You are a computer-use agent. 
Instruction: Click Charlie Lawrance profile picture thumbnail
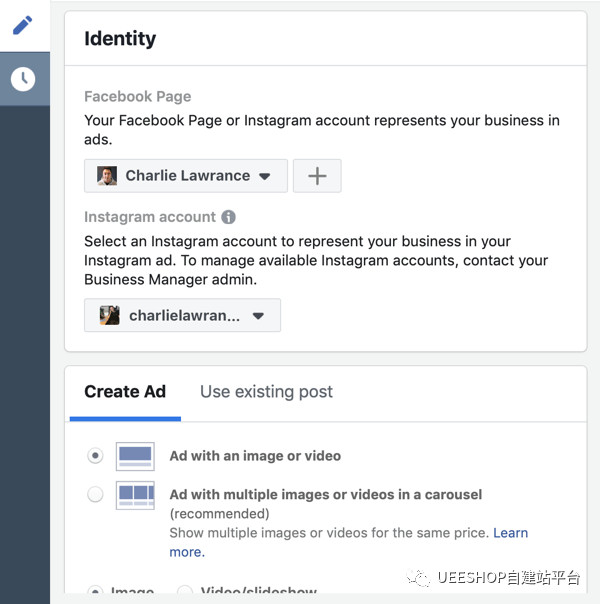(x=107, y=176)
